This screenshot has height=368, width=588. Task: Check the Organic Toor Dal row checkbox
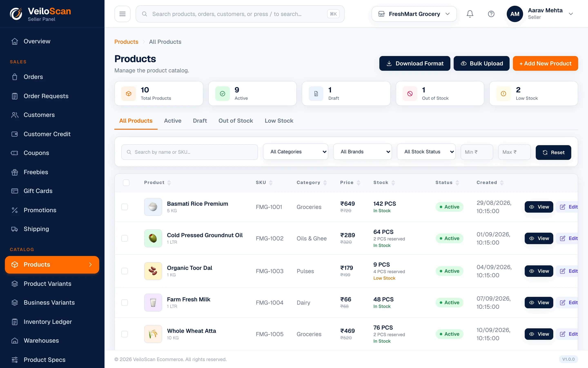(x=124, y=271)
